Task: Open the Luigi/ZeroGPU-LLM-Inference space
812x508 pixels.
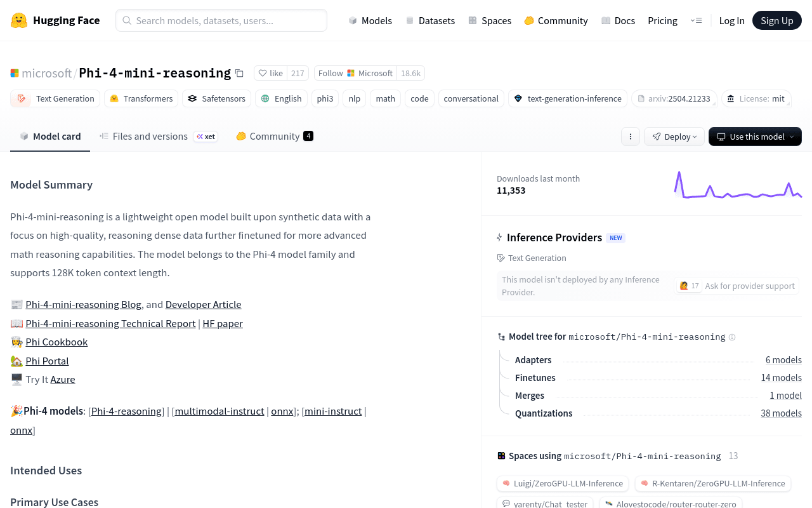Action: pyautogui.click(x=563, y=484)
